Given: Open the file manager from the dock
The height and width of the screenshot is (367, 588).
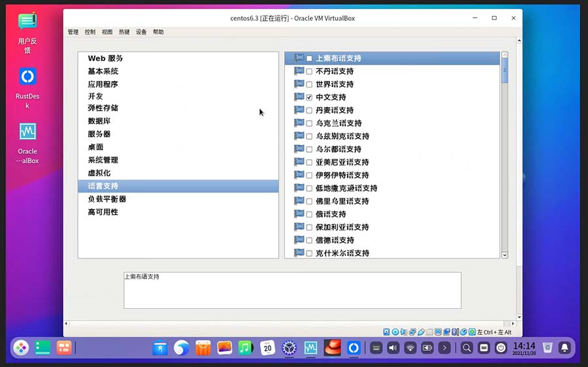Looking at the screenshot, I should click(x=160, y=348).
